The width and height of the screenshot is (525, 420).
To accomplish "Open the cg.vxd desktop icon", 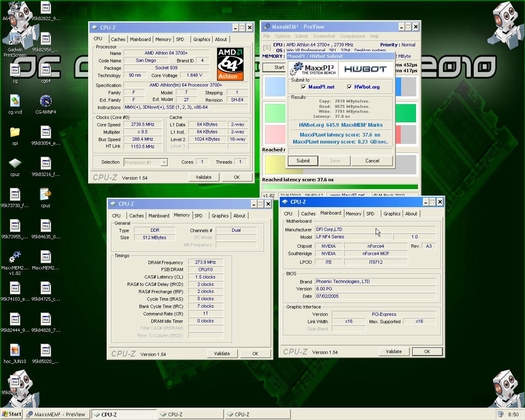I will point(15,104).
